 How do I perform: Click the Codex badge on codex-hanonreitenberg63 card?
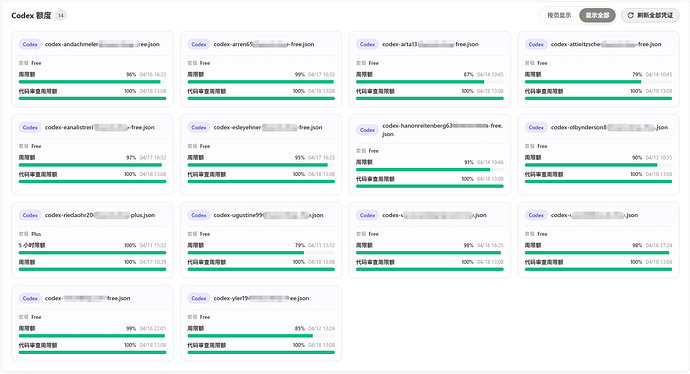click(367, 130)
